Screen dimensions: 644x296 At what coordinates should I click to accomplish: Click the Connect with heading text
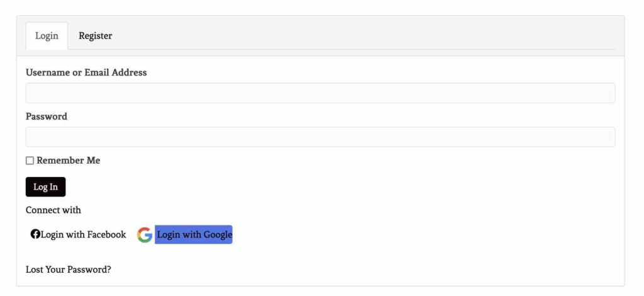click(53, 210)
